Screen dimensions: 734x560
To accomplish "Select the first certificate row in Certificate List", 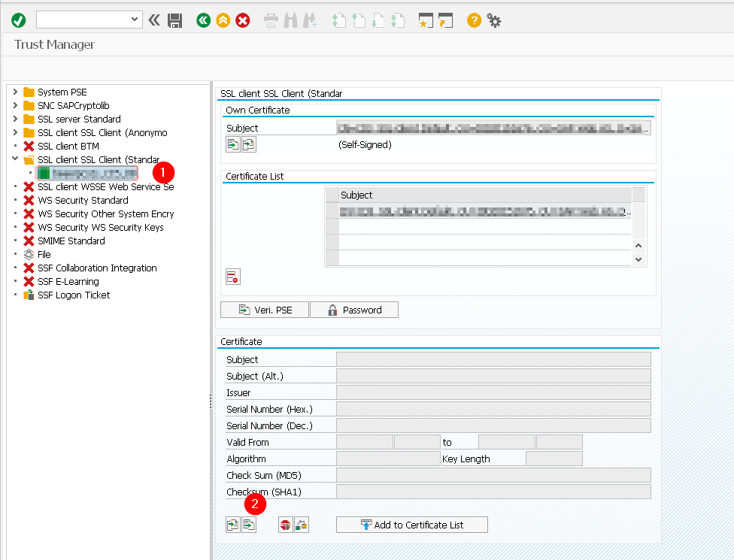I will (485, 212).
